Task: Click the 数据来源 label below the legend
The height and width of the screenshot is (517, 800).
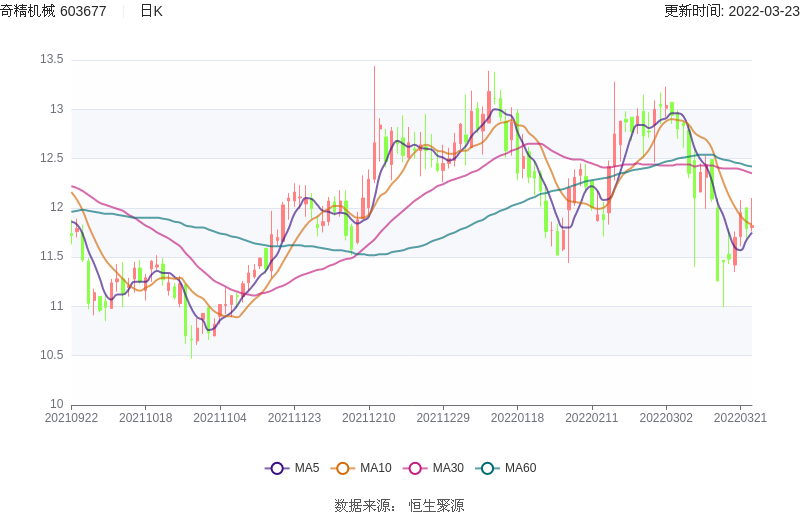Action: pos(365,506)
